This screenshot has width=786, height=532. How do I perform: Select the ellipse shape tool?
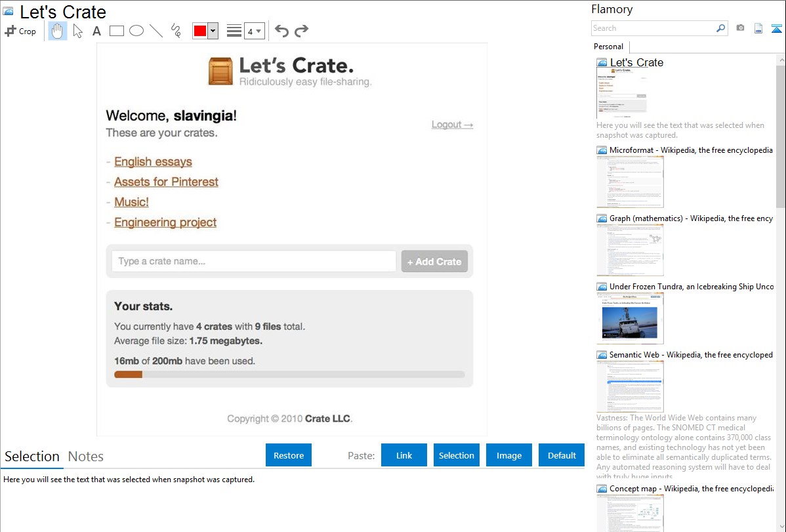(136, 31)
